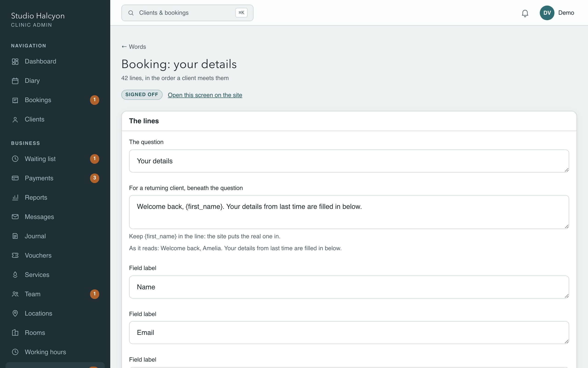Image resolution: width=588 pixels, height=368 pixels.
Task: Click the Demo account name
Action: (566, 13)
